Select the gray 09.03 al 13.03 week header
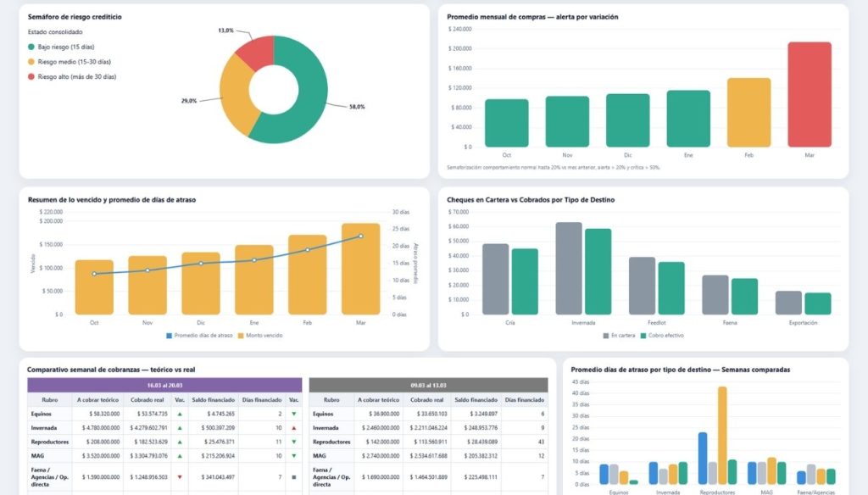Viewport: 868px width, 495px height. (428, 385)
